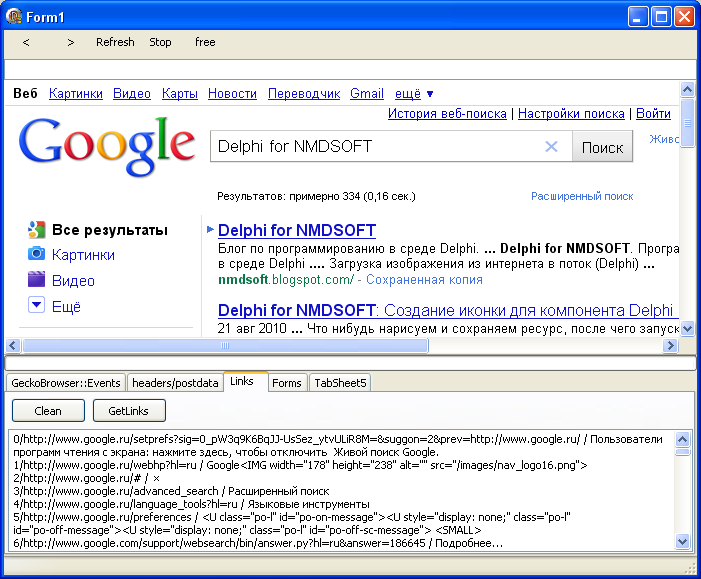Click link line '4/http://www.google.ru/language_tools?hl=ru'

point(191,504)
